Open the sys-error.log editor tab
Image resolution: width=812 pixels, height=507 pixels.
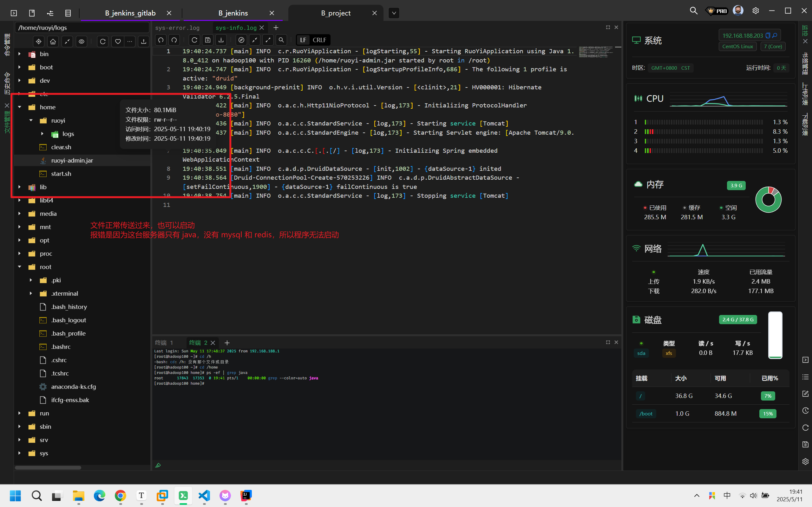[177, 28]
